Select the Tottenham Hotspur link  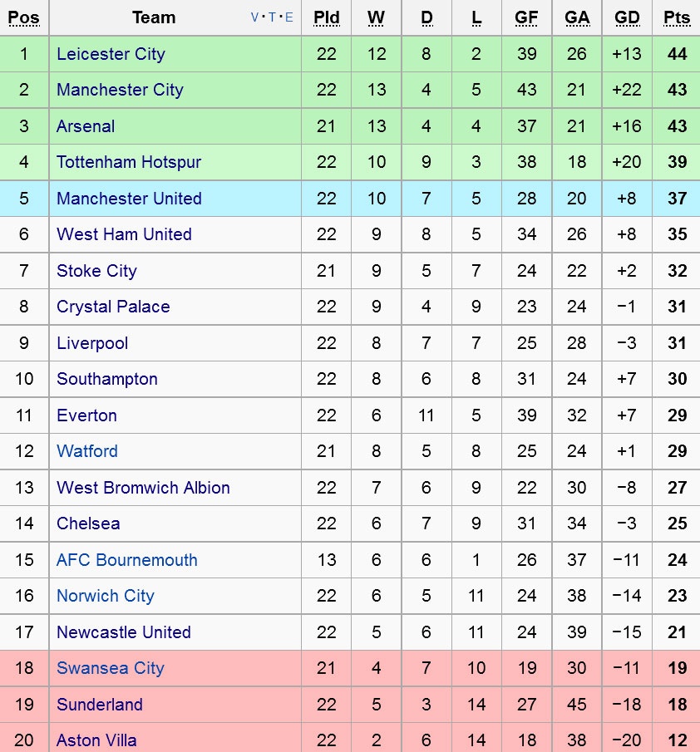[129, 162]
